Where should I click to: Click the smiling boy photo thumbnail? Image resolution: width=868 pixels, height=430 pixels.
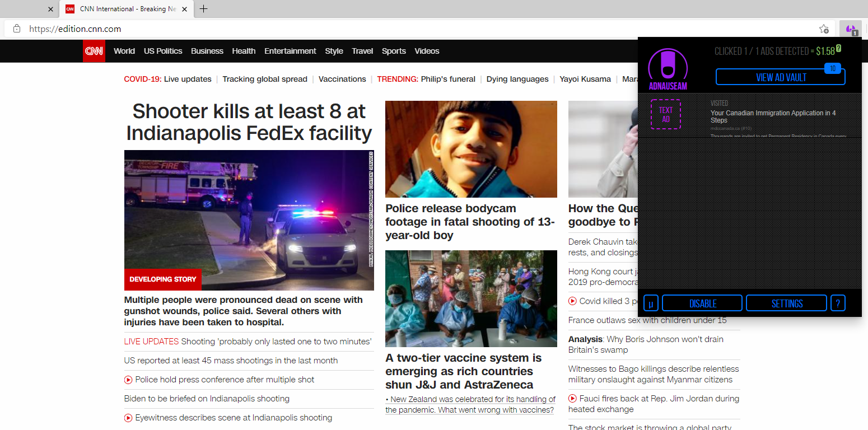(471, 149)
